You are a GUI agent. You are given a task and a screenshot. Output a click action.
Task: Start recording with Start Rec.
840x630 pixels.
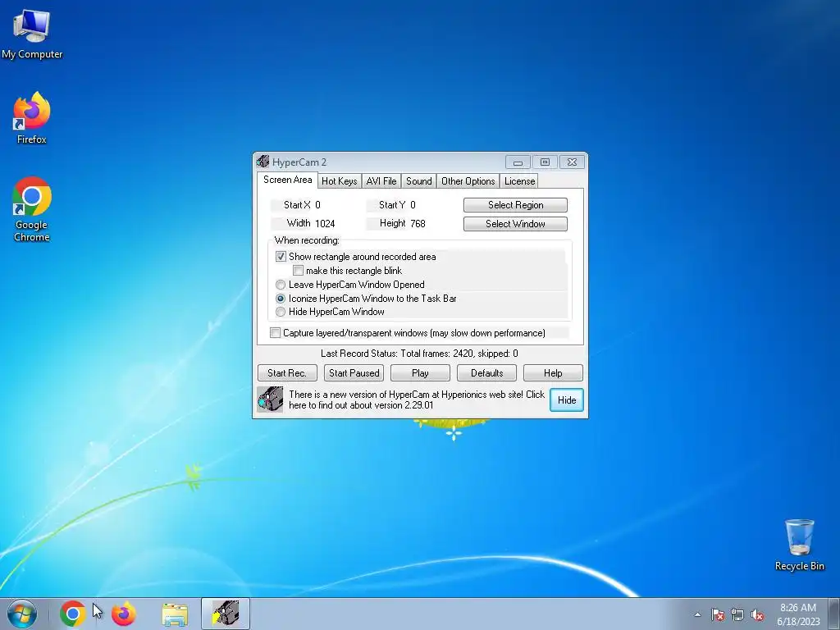(x=287, y=373)
